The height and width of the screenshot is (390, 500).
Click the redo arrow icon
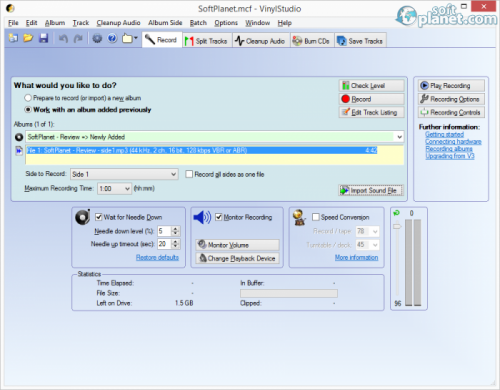[x=78, y=39]
